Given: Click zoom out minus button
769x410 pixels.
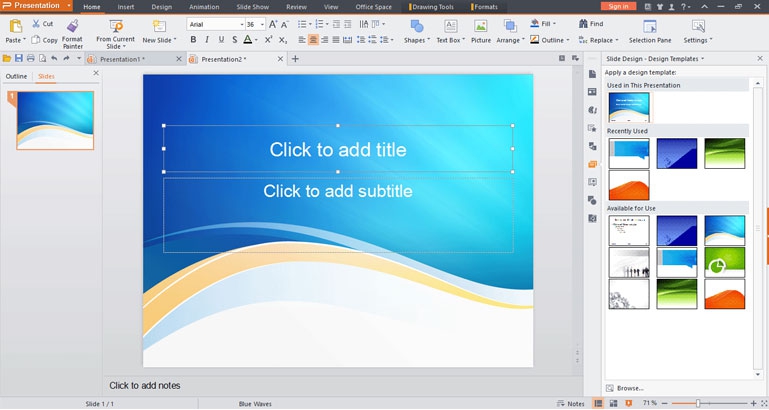Looking at the screenshot, I should click(x=665, y=403).
